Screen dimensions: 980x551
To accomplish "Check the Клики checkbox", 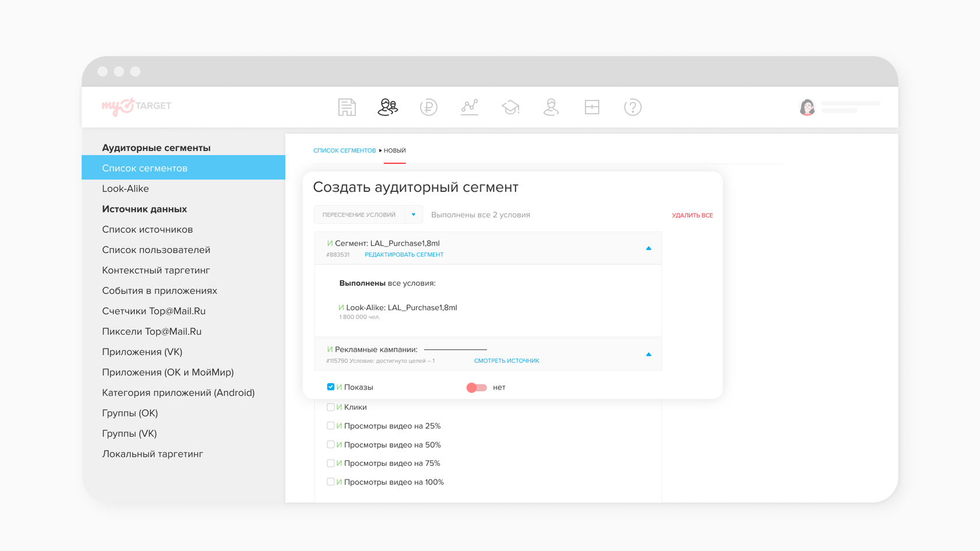I will point(331,407).
